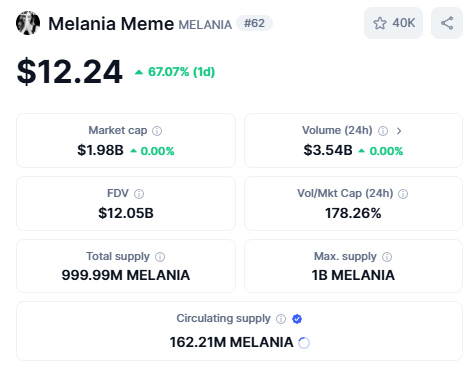Image resolution: width=465 pixels, height=368 pixels.
Task: Open the Market cap $1.98B card
Action: tap(126, 140)
